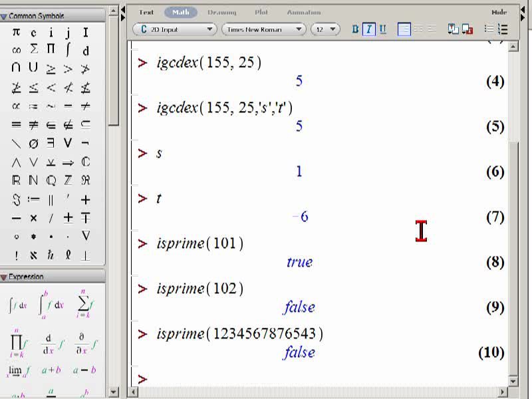The width and height of the screenshot is (532, 399).
Task: Insert the integral sign symbol
Action: click(68, 49)
